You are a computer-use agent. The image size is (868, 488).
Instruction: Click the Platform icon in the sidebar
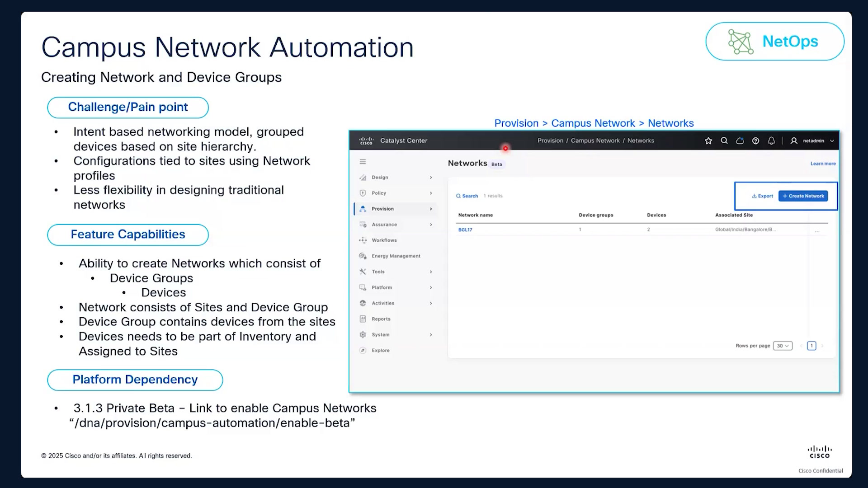coord(363,287)
